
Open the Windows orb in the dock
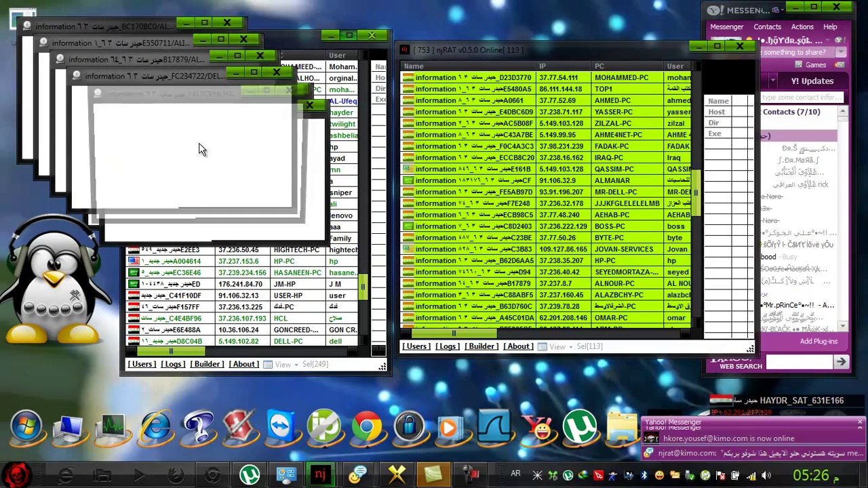coord(27,428)
